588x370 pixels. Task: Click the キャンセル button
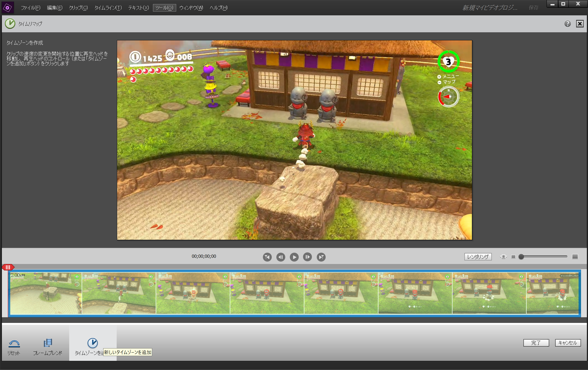coord(568,343)
